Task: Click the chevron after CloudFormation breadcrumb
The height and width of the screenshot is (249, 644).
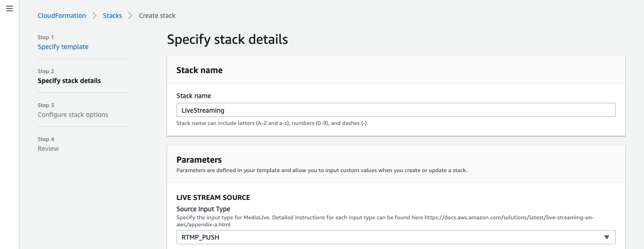Action: [95, 16]
